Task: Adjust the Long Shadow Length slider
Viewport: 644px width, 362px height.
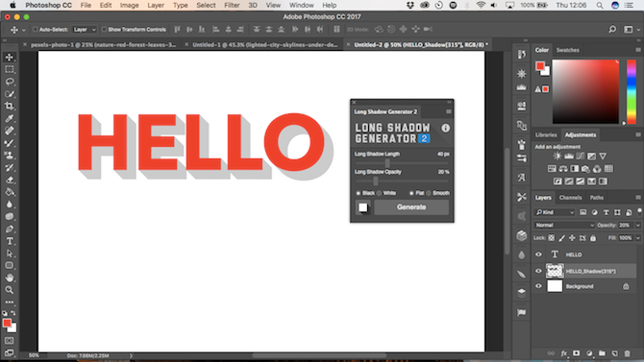Action: (387, 163)
